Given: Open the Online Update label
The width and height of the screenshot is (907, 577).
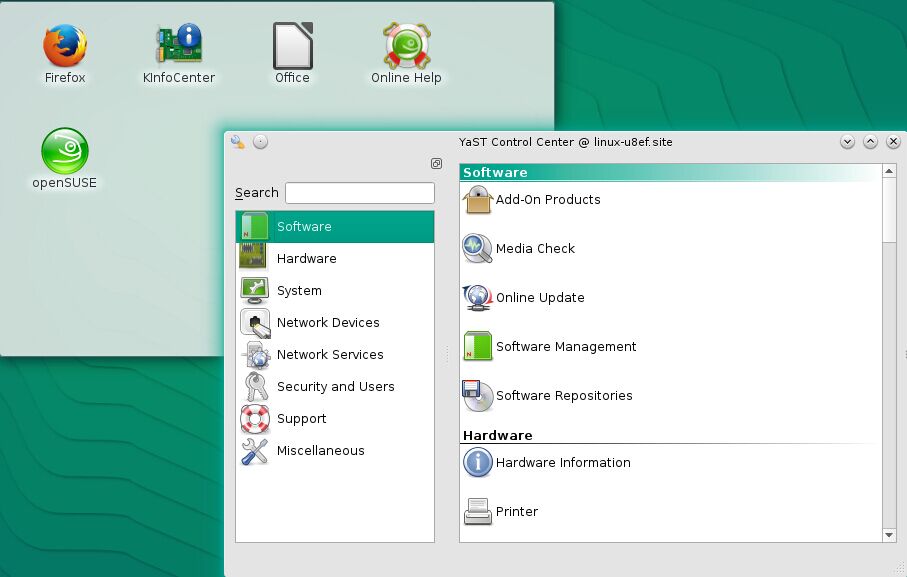Looking at the screenshot, I should (x=540, y=298).
